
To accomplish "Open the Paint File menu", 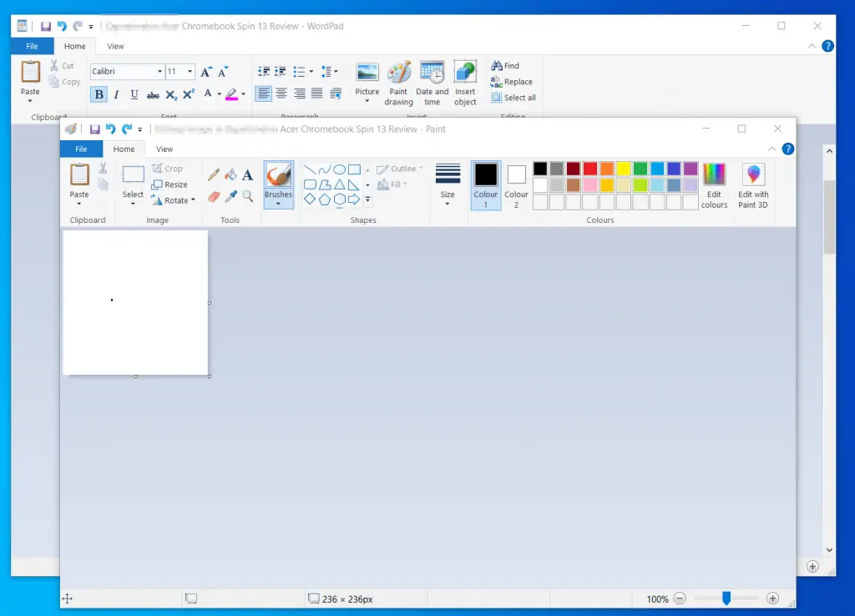I will click(81, 149).
